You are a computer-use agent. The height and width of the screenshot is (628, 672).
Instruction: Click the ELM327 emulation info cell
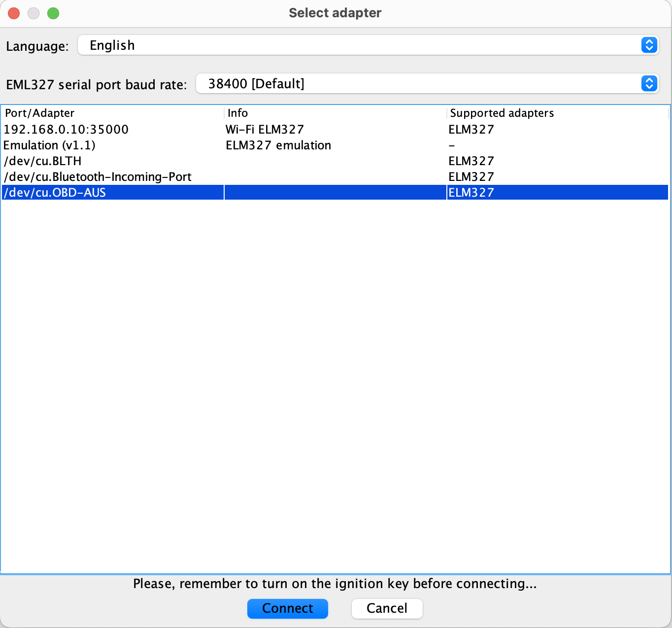click(x=336, y=145)
